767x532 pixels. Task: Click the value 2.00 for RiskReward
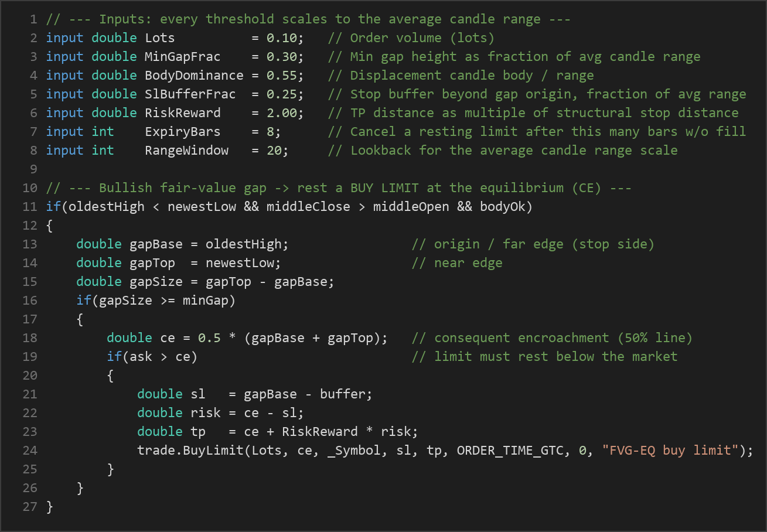(x=282, y=113)
